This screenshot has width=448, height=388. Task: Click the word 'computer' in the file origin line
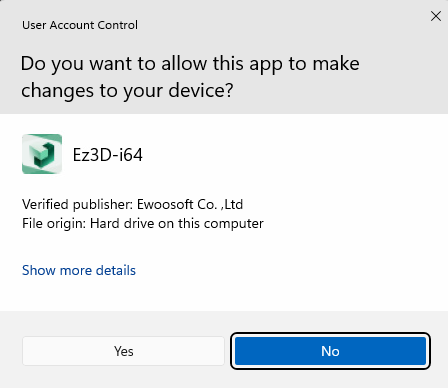233,224
